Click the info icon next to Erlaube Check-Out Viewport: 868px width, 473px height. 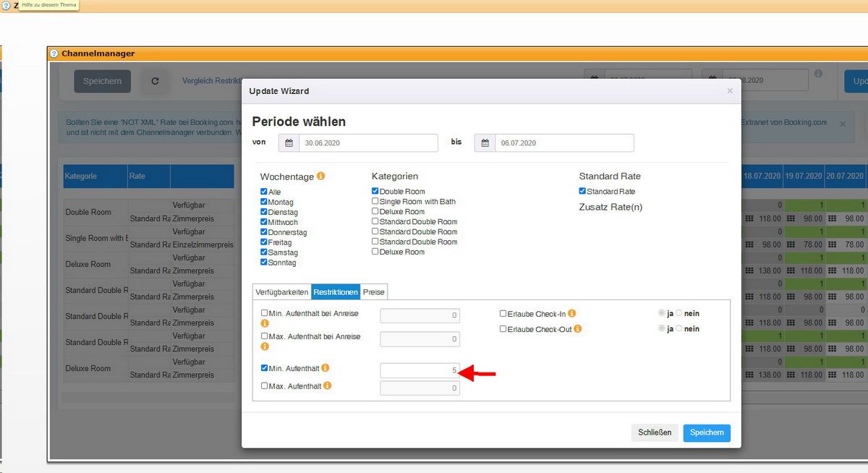[577, 329]
